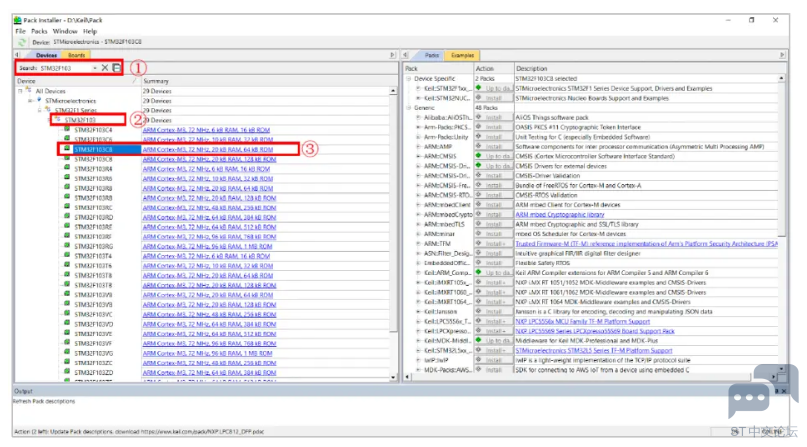Open the Help menu
Viewport: 807px width, 447px height.
click(90, 31)
